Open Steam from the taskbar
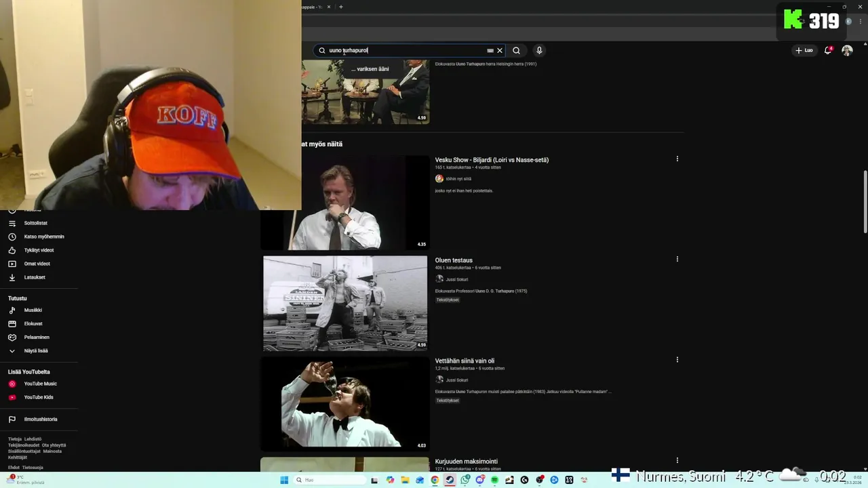Viewport: 868px width, 488px height. click(450, 480)
